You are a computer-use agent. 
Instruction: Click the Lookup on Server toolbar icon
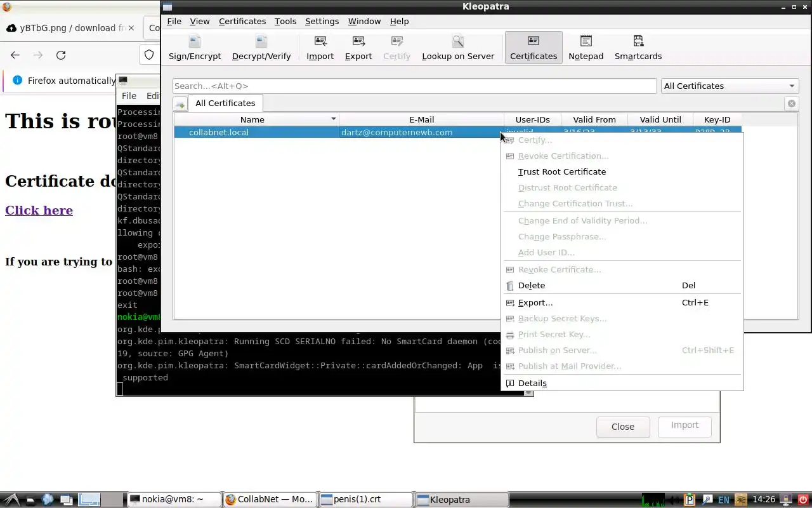pyautogui.click(x=458, y=48)
